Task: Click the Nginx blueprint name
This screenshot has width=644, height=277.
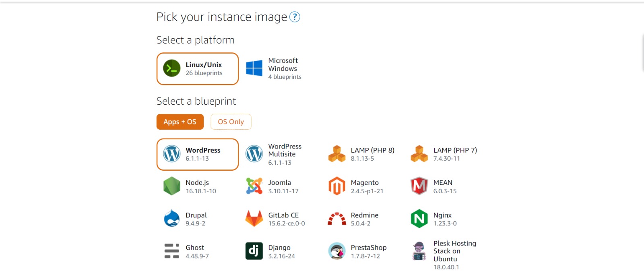Action: (442, 215)
